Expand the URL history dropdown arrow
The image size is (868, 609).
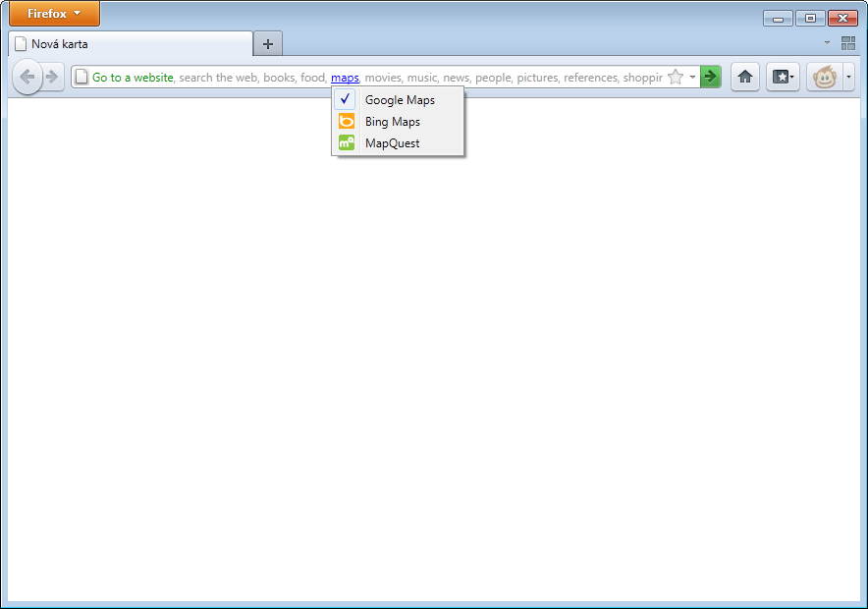coord(692,77)
